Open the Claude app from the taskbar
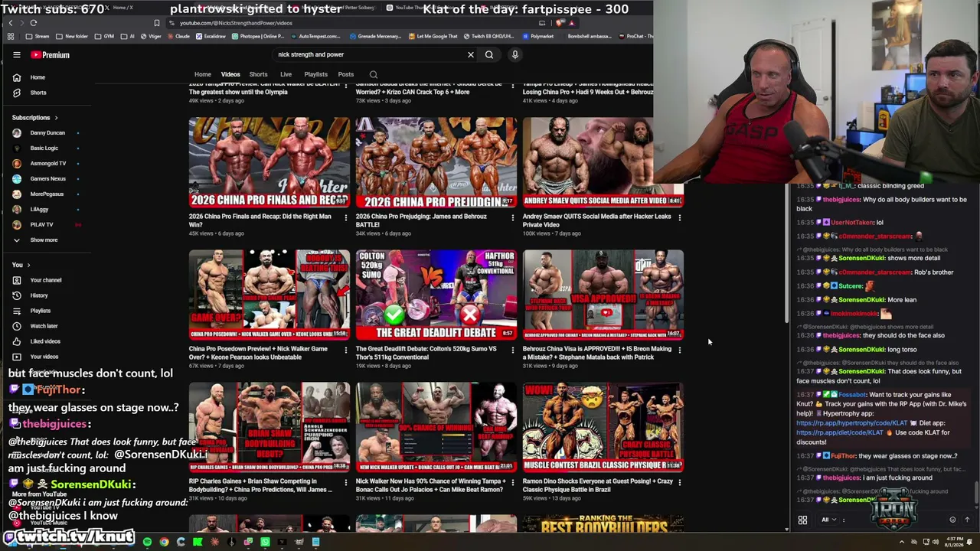The image size is (980, 551). [x=214, y=542]
